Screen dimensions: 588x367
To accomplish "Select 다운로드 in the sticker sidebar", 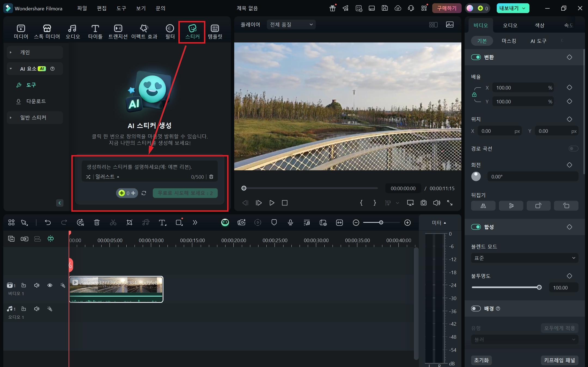I will [36, 101].
